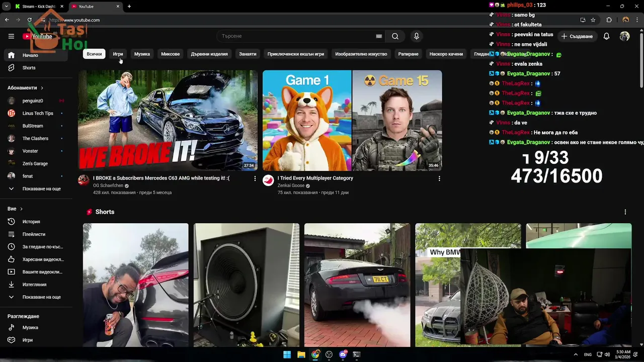Open Shorts in the sidebar
The width and height of the screenshot is (644, 362).
(35, 68)
